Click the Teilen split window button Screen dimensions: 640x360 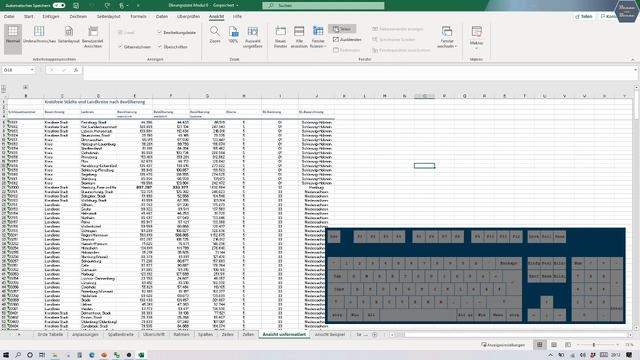tap(342, 29)
